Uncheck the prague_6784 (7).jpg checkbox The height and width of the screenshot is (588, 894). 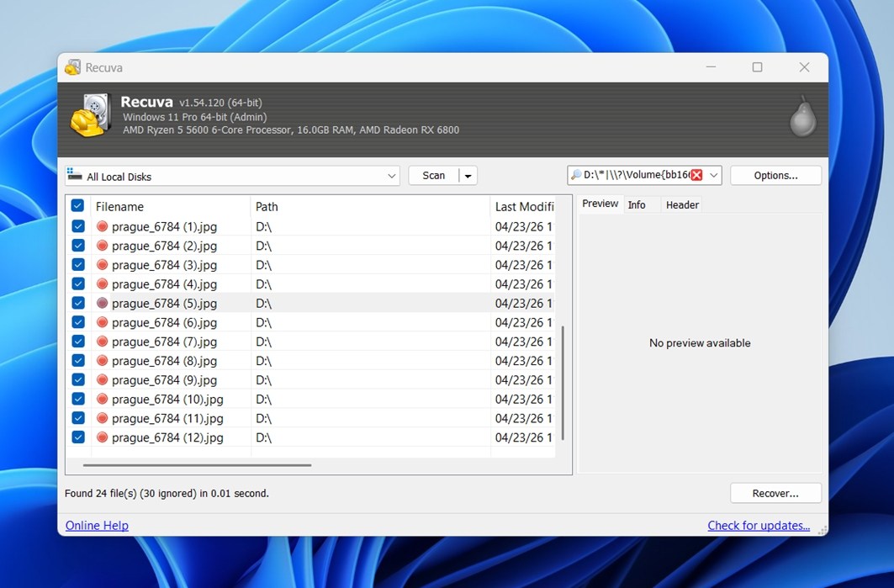click(x=78, y=342)
